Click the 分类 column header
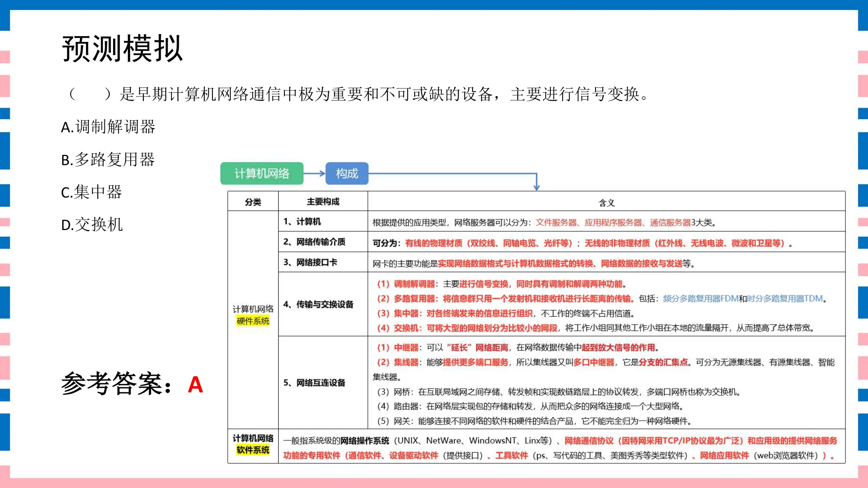Viewport: 868px width, 488px height. point(253,202)
